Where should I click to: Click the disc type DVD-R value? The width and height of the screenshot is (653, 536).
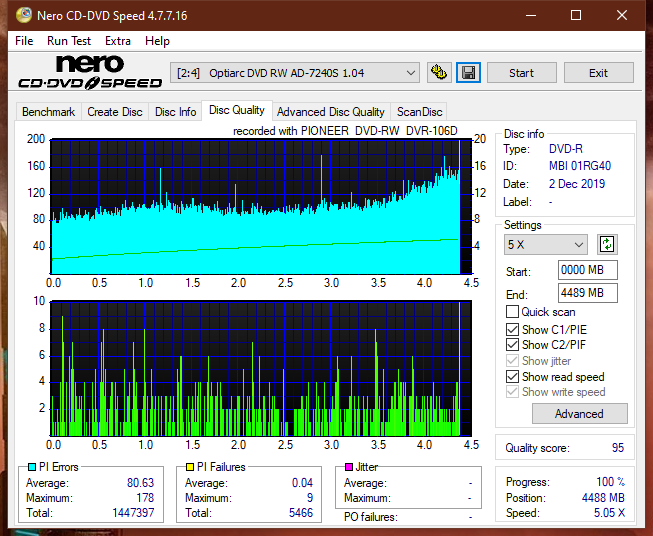pos(566,149)
